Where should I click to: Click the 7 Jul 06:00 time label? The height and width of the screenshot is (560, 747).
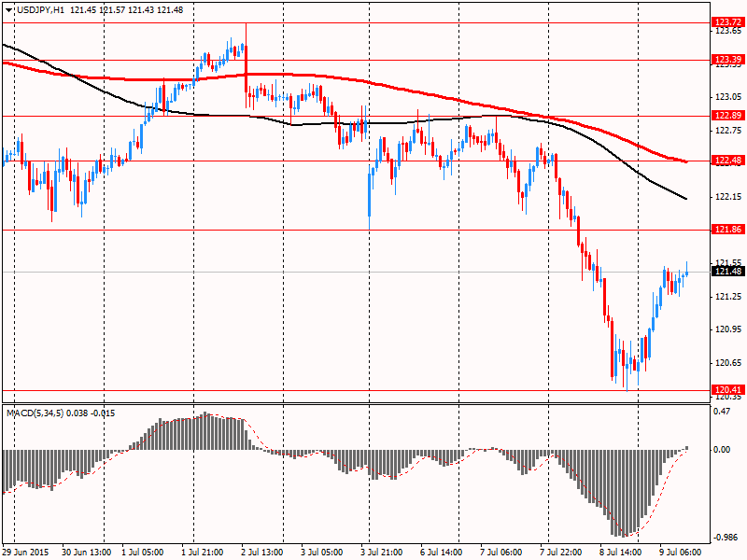(x=501, y=553)
